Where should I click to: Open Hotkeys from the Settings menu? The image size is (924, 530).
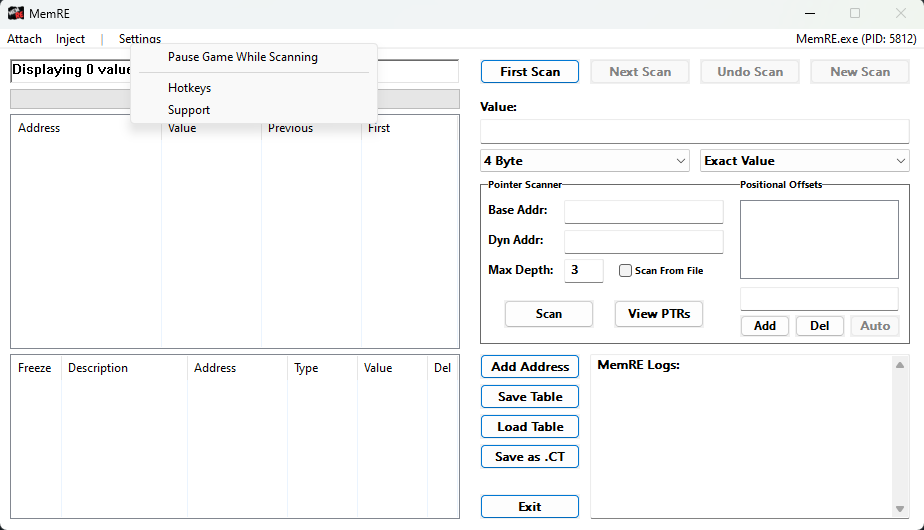[x=190, y=88]
